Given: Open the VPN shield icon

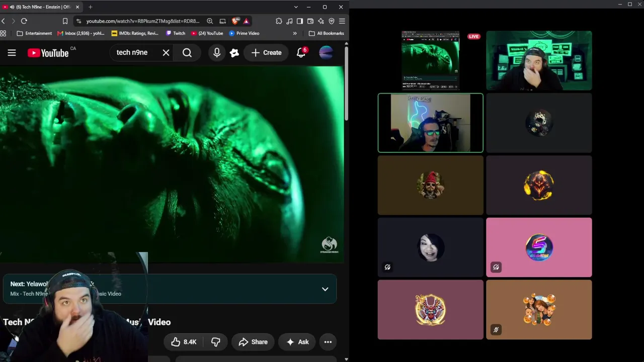Looking at the screenshot, I should 332,21.
